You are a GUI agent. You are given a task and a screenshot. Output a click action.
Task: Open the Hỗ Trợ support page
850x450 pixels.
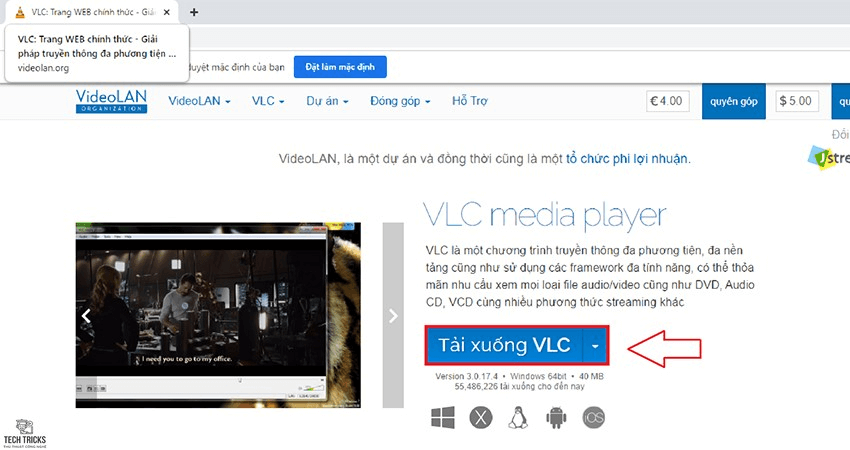click(470, 101)
